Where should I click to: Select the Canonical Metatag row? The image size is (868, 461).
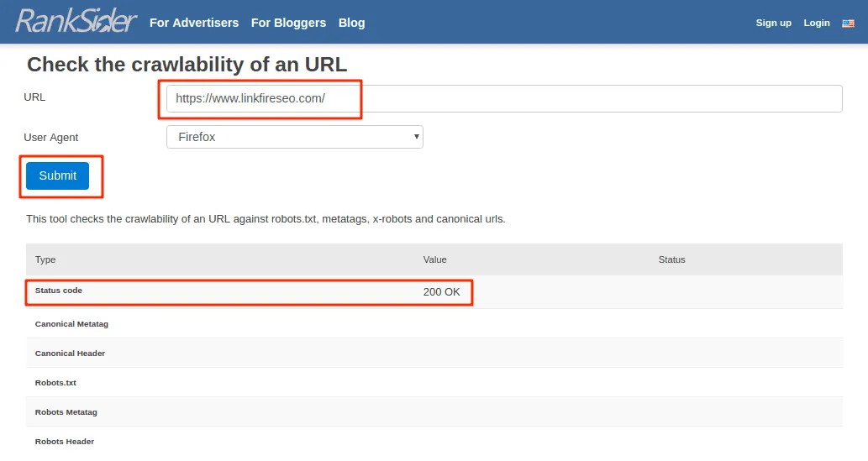coord(71,324)
